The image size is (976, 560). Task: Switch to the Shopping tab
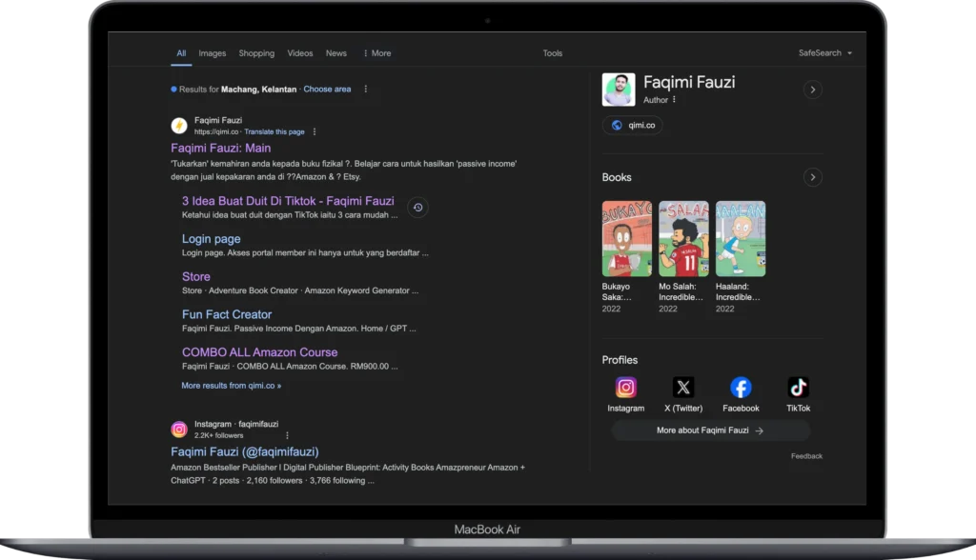click(x=256, y=53)
